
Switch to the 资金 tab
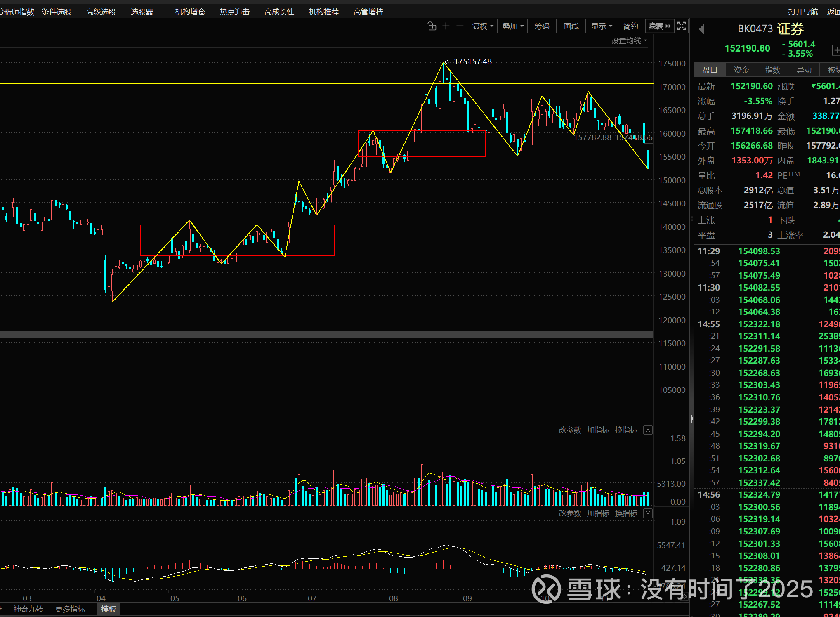click(741, 70)
